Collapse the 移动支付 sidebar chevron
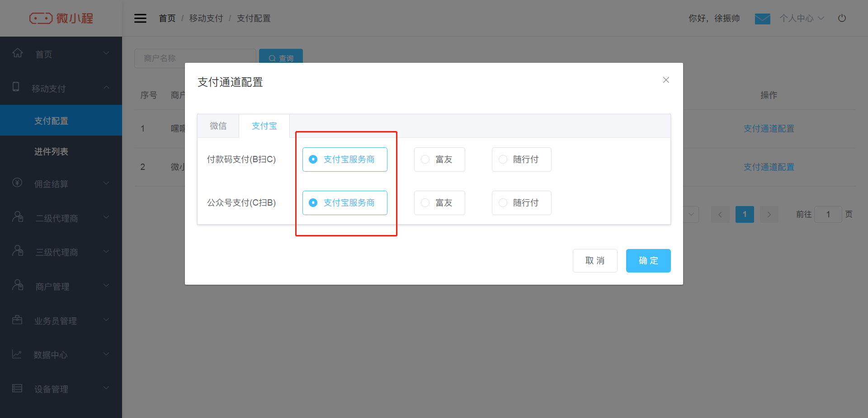The width and height of the screenshot is (868, 418). pos(106,87)
